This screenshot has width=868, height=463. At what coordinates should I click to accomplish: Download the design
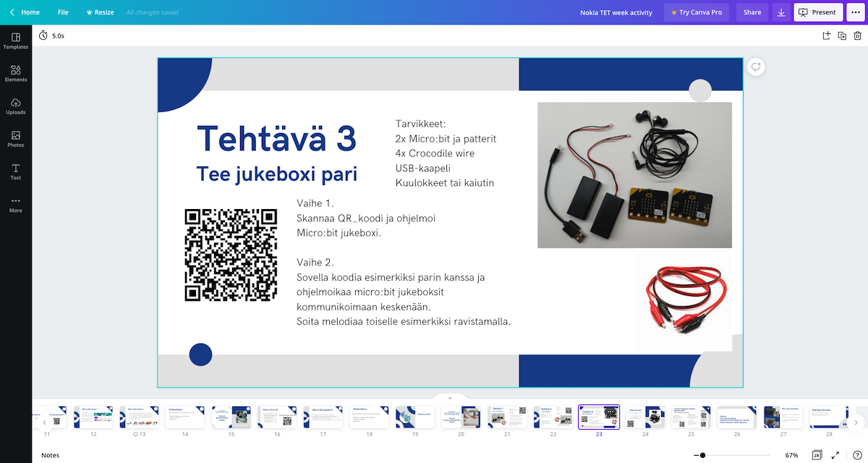781,12
